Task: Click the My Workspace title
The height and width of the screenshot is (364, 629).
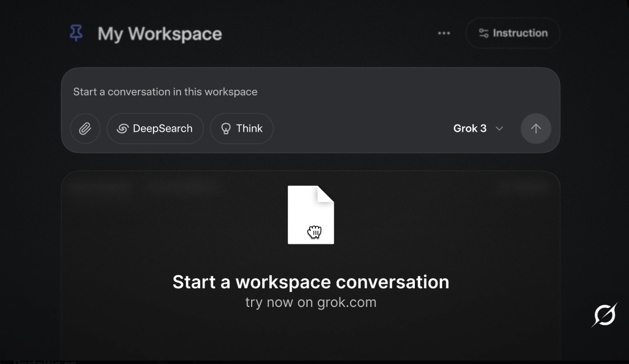Action: pos(160,34)
